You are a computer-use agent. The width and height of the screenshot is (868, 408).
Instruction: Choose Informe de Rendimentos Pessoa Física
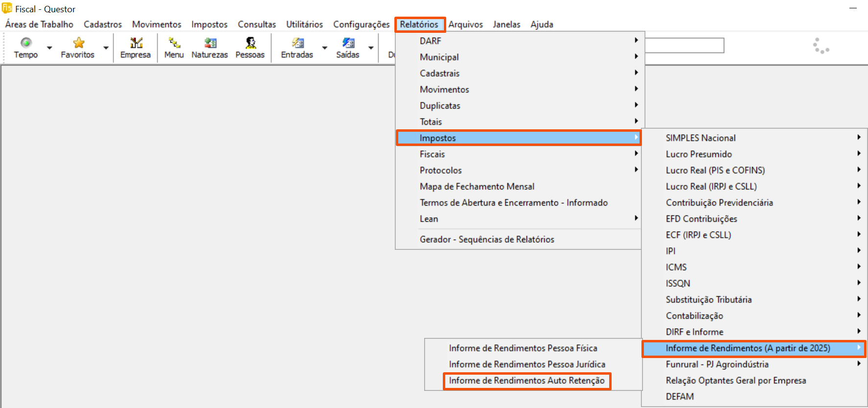(523, 348)
